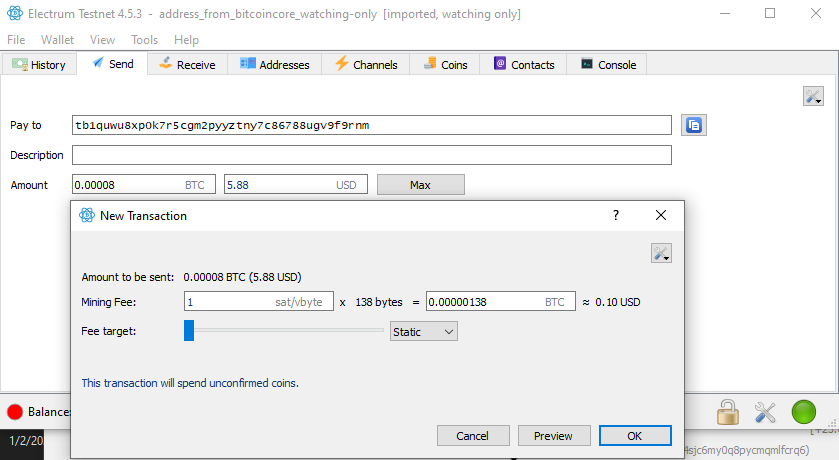The image size is (839, 460).
Task: Click the green network status circle
Action: click(804, 412)
